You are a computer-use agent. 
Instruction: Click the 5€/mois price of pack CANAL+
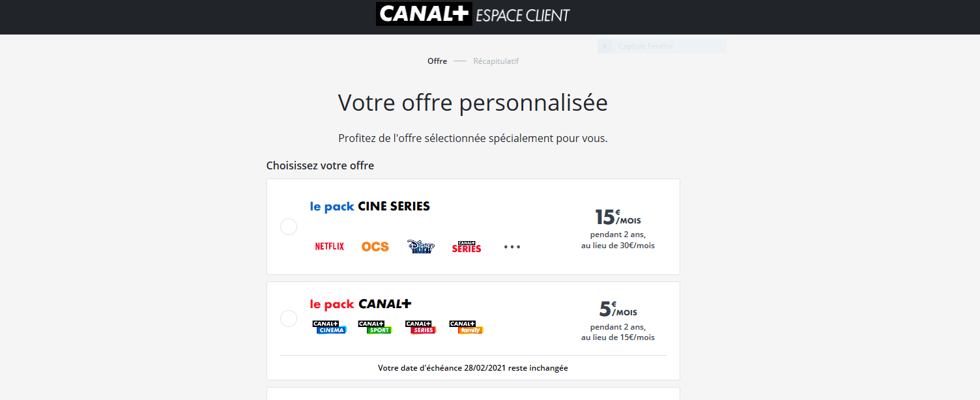(x=618, y=309)
